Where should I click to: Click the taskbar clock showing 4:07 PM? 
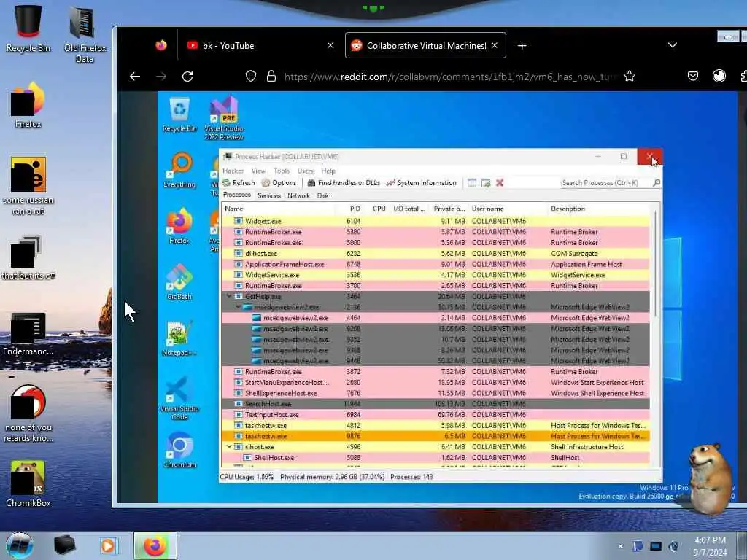(710, 545)
